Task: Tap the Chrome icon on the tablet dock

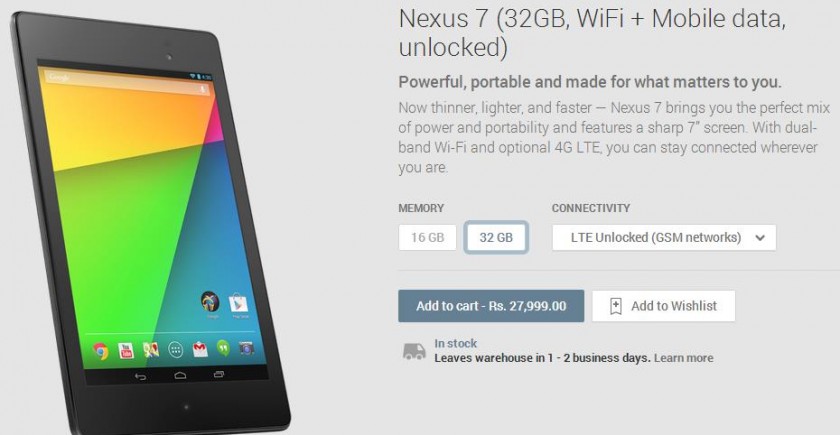Action: coord(100,351)
